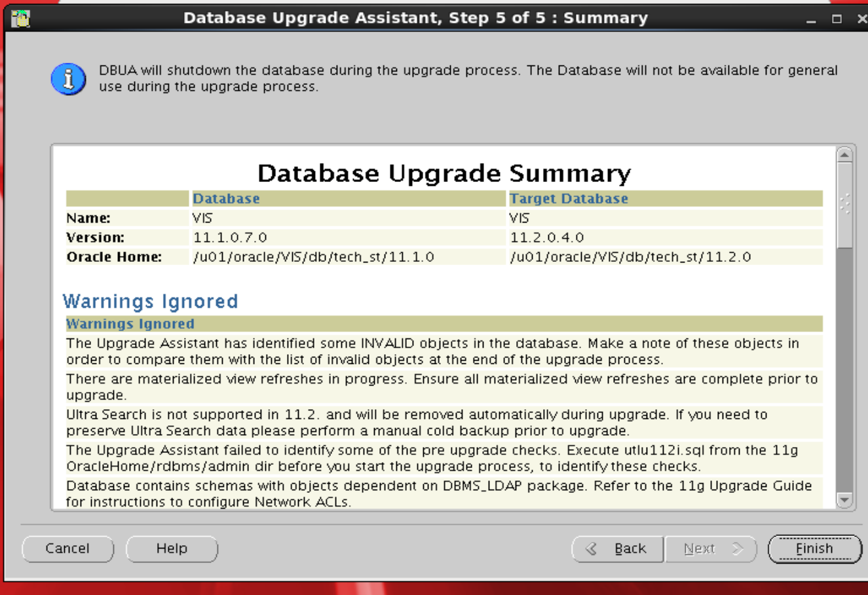The image size is (868, 595).
Task: Click the source database name VIS
Action: pyautogui.click(x=202, y=218)
